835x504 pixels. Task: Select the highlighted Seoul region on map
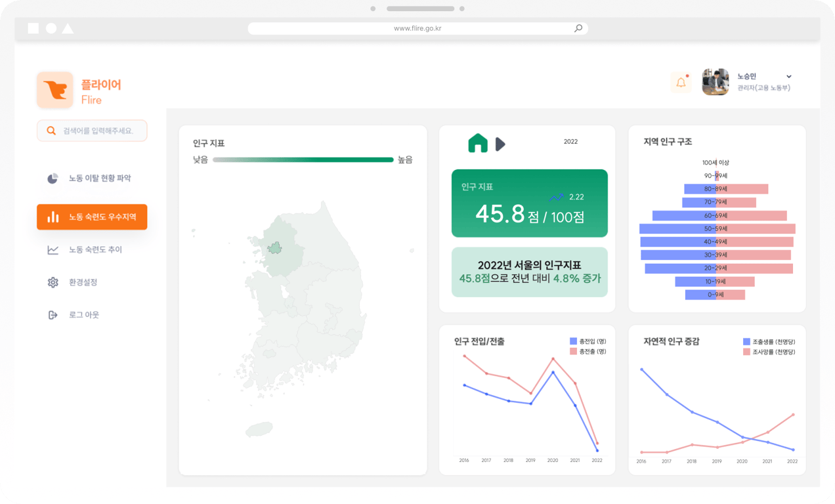click(x=275, y=248)
